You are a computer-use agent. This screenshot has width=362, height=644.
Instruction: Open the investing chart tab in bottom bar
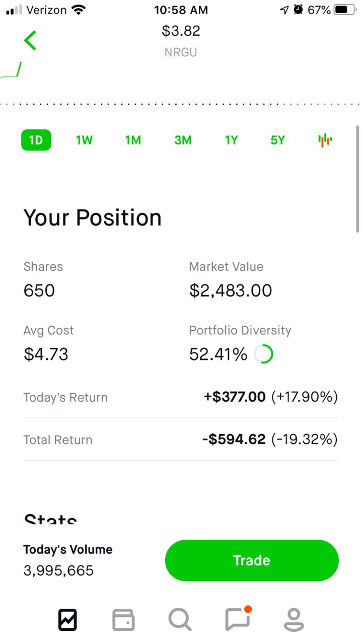67,620
